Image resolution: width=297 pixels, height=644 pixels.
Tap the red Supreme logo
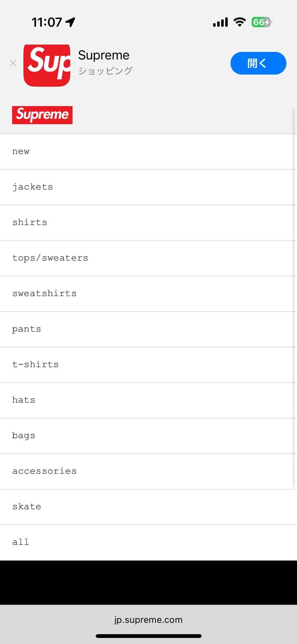click(42, 115)
